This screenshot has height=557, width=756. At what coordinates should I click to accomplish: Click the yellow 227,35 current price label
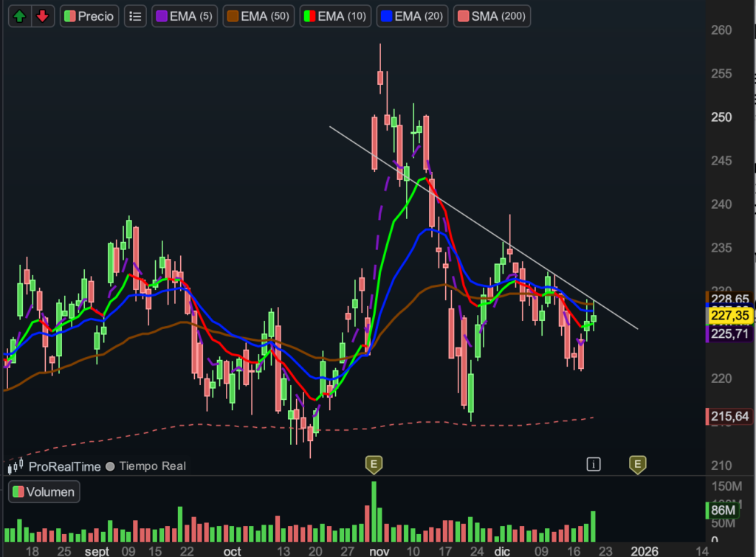[729, 316]
